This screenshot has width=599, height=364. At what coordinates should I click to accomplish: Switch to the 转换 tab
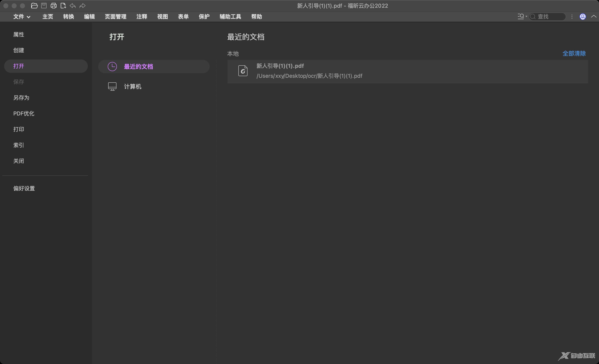(69, 16)
